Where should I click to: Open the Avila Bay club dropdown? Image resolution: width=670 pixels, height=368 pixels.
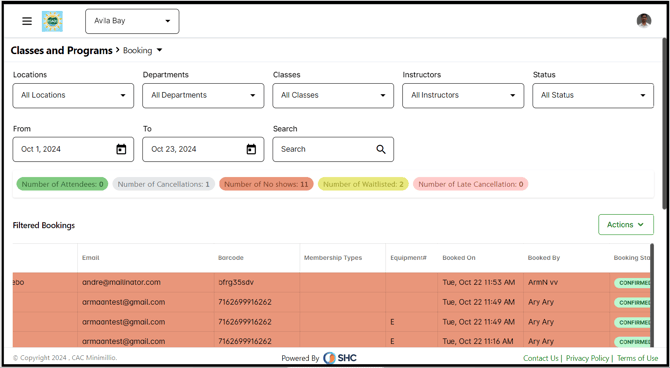(132, 21)
